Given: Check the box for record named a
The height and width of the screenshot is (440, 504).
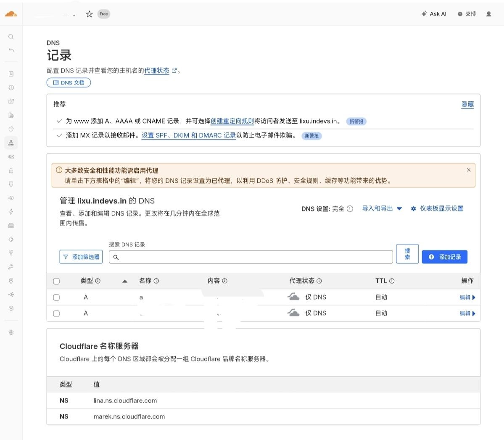Looking at the screenshot, I should tap(56, 297).
